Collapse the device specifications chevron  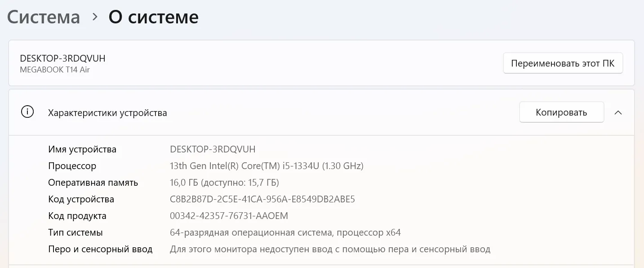point(618,112)
